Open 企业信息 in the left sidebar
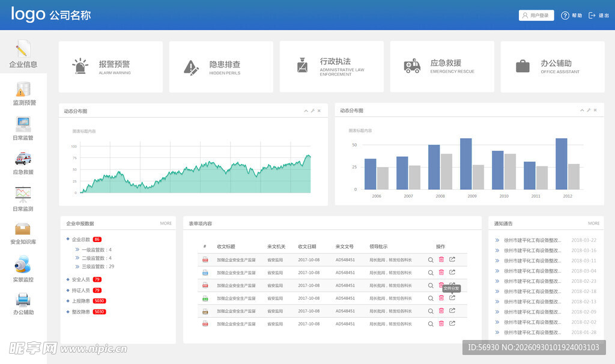The height and width of the screenshot is (364, 615). click(23, 53)
